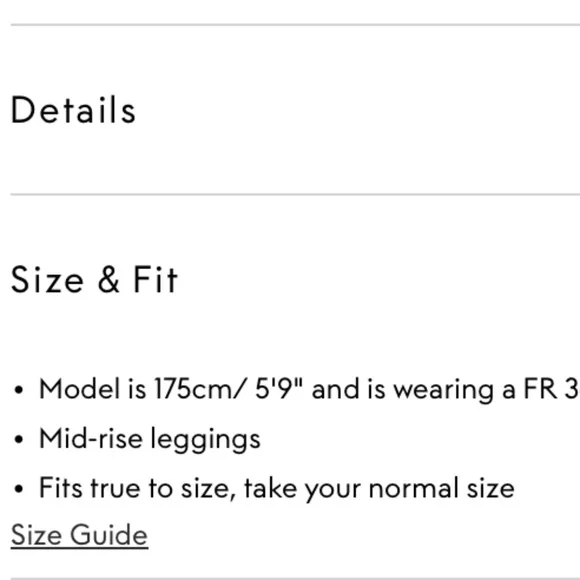This screenshot has width=580, height=580.
Task: Click the Fits true to size line
Action: click(277, 488)
